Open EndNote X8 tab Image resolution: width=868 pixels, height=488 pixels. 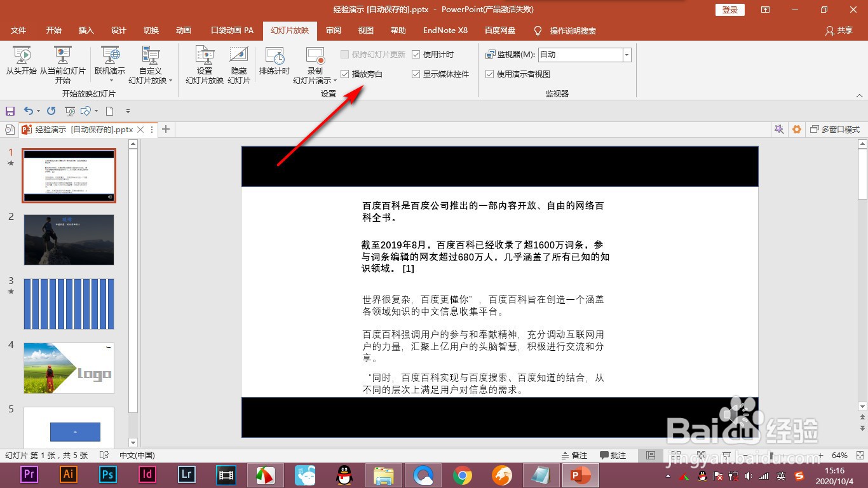pyautogui.click(x=445, y=30)
